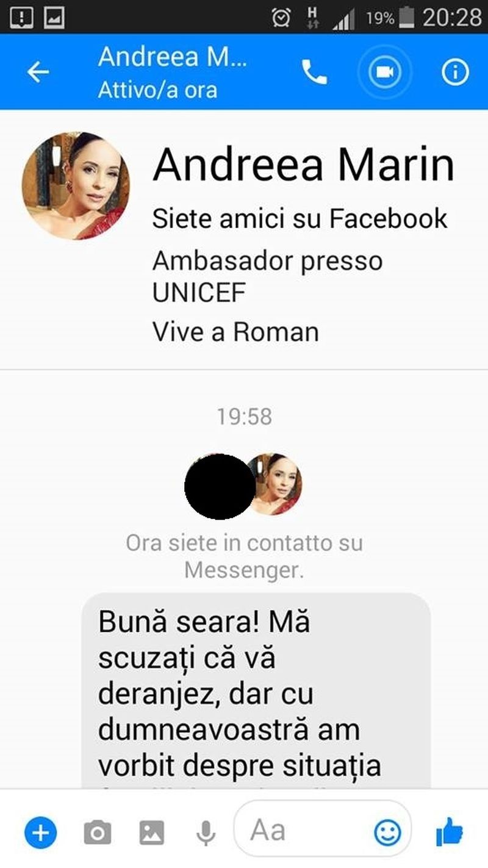Open the photo gallery picker

coord(152,832)
